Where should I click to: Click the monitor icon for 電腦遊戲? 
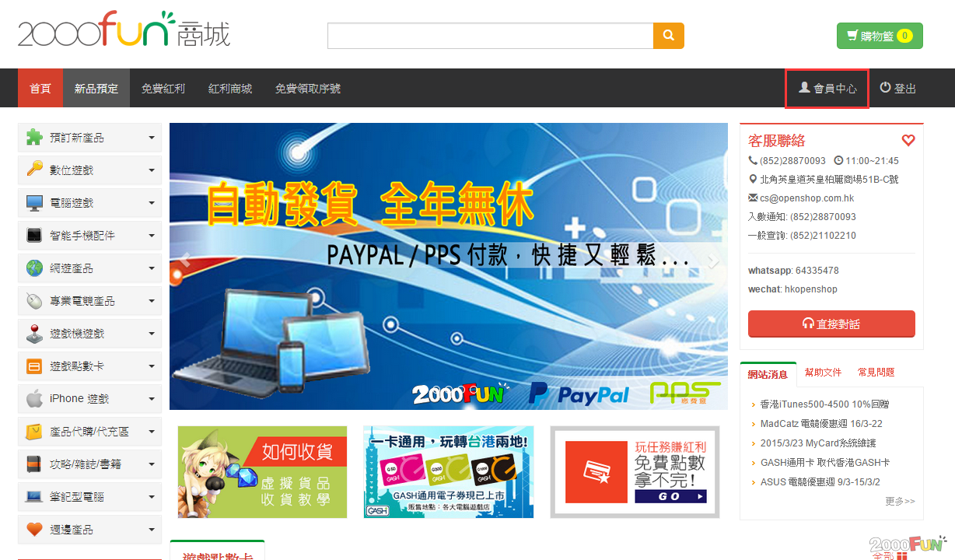click(34, 203)
